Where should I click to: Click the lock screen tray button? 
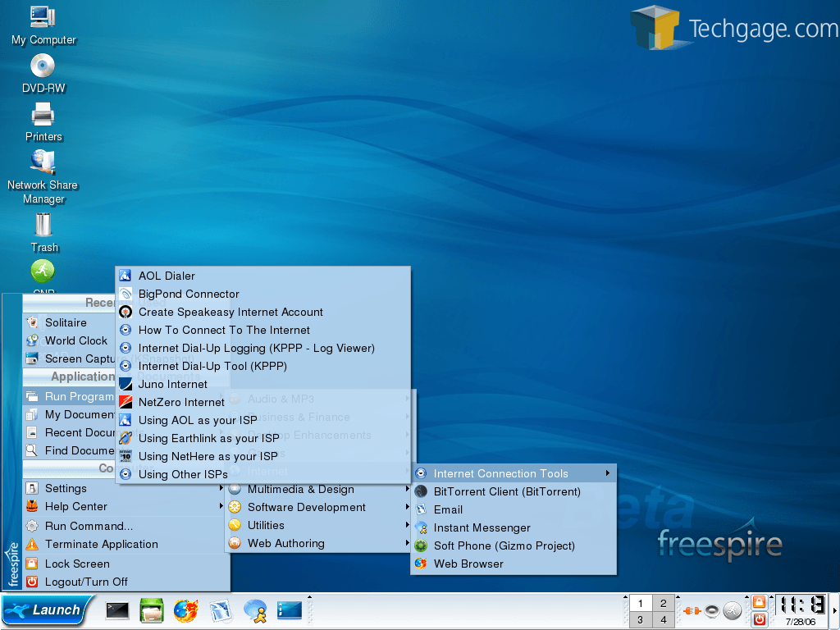(759, 602)
